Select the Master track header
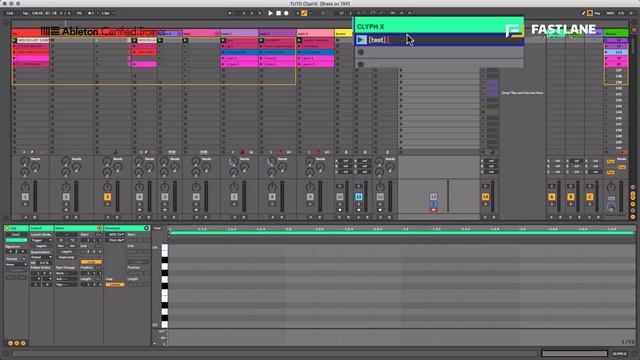640x360 pixels. (616, 33)
